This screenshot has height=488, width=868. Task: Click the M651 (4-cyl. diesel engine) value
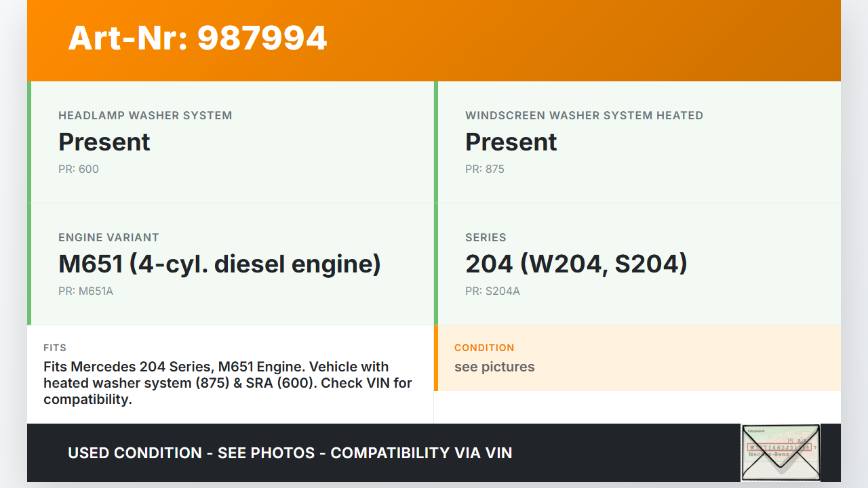(220, 264)
